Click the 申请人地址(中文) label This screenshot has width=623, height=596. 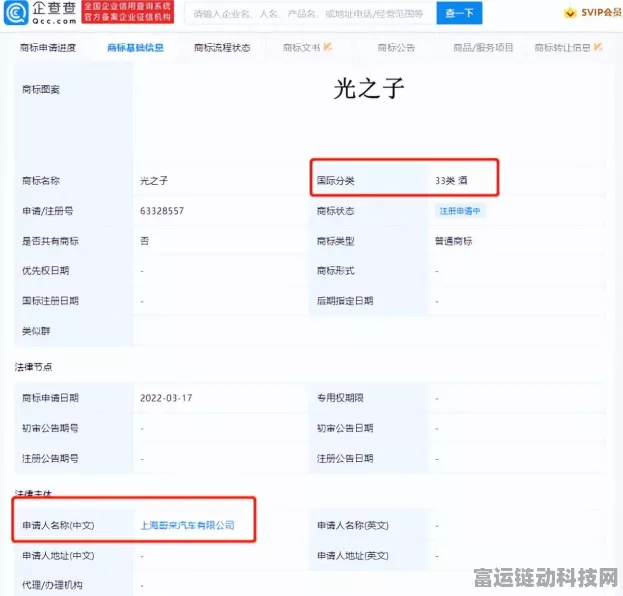click(x=58, y=555)
